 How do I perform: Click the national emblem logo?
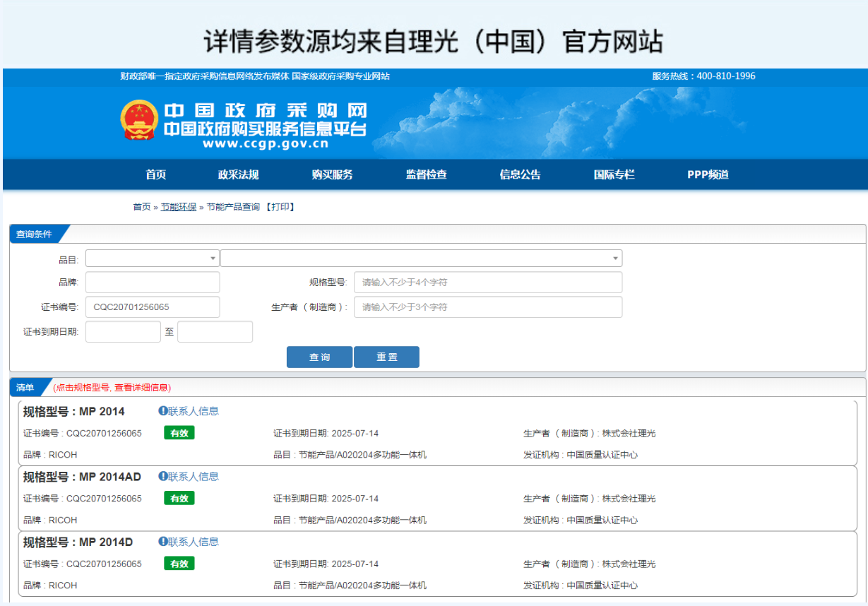(139, 120)
